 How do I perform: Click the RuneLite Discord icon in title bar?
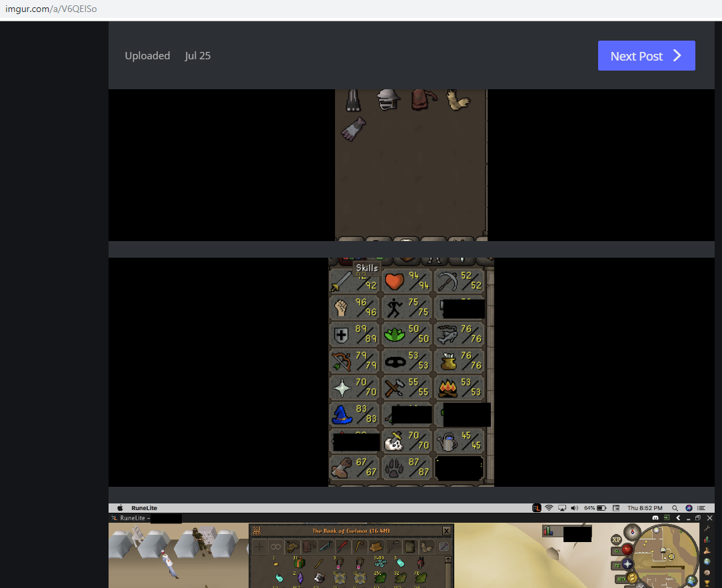655,518
